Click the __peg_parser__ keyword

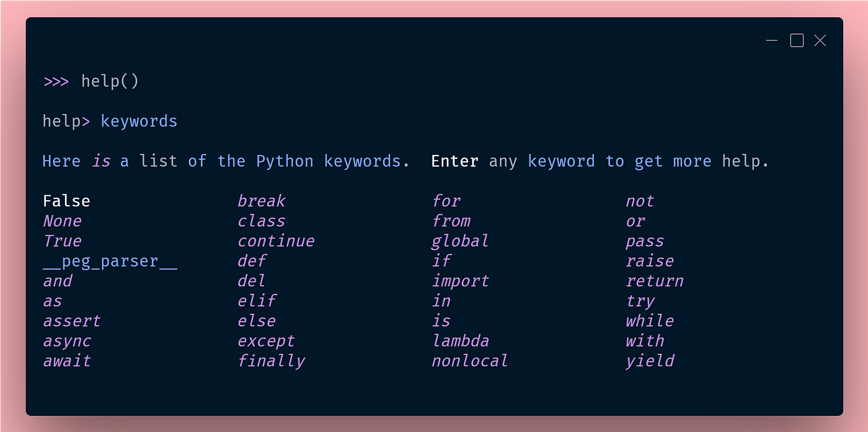(x=110, y=261)
